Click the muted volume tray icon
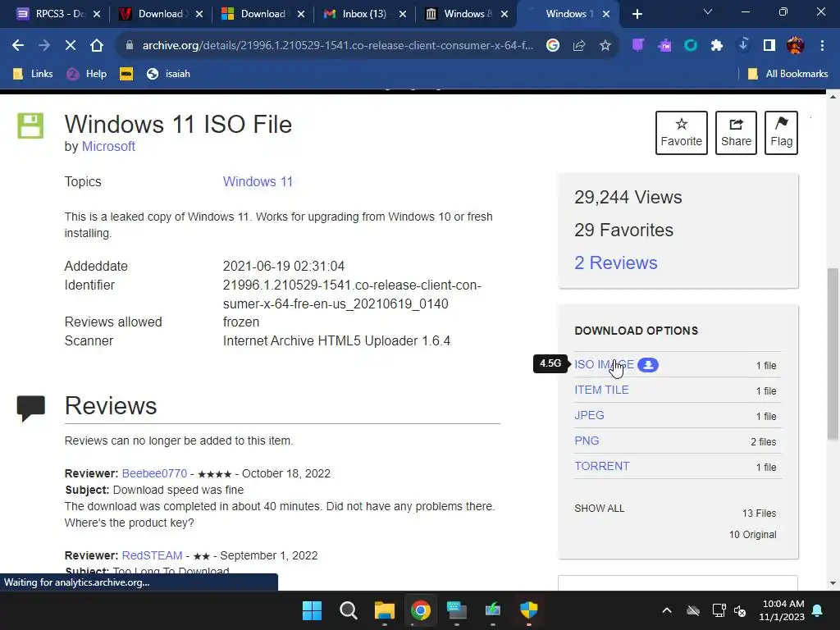The width and height of the screenshot is (840, 630). coord(741,610)
